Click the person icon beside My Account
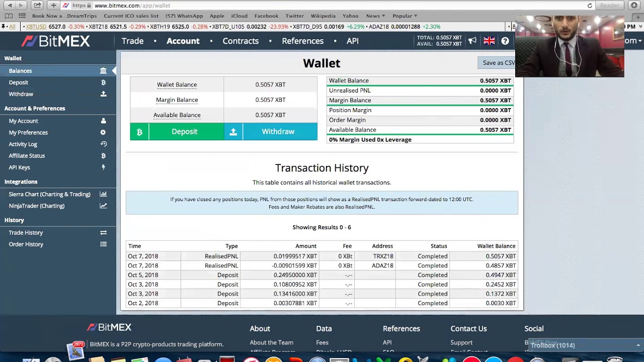 (103, 121)
